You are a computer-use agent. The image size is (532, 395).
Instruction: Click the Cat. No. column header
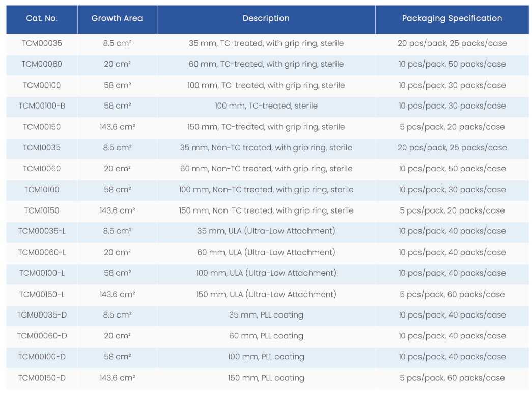(x=42, y=18)
